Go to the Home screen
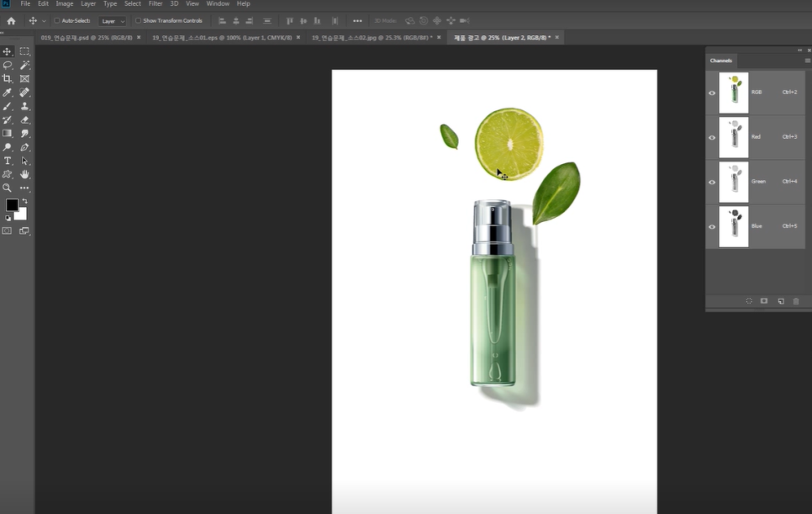Image resolution: width=812 pixels, height=514 pixels. click(x=11, y=21)
